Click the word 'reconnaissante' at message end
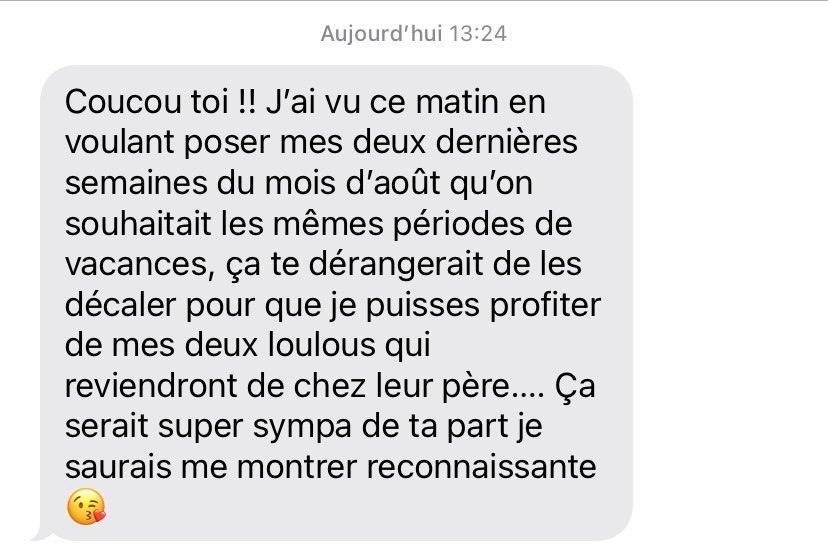 click(482, 467)
